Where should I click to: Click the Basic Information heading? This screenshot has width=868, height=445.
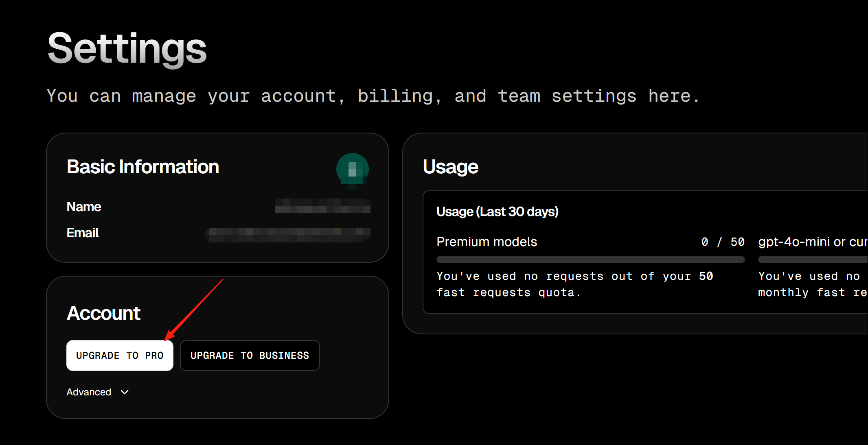(143, 167)
